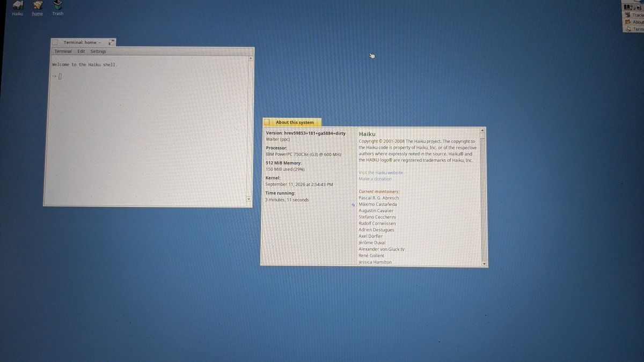Click the kernel date September 11, 2026
Screen dimensions: 644x362
(x=299, y=184)
